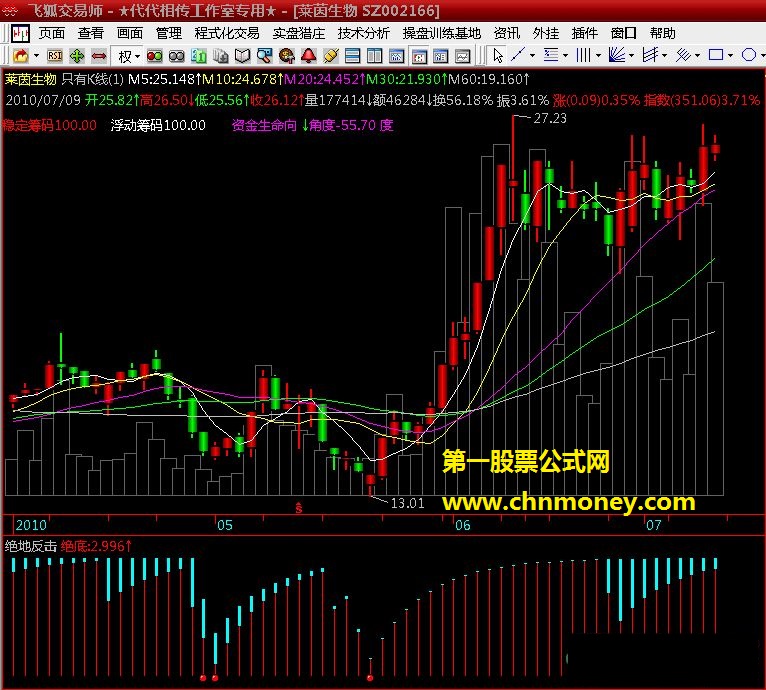The height and width of the screenshot is (690, 766).
Task: Click the 资金生命向 indicator text
Action: click(264, 126)
